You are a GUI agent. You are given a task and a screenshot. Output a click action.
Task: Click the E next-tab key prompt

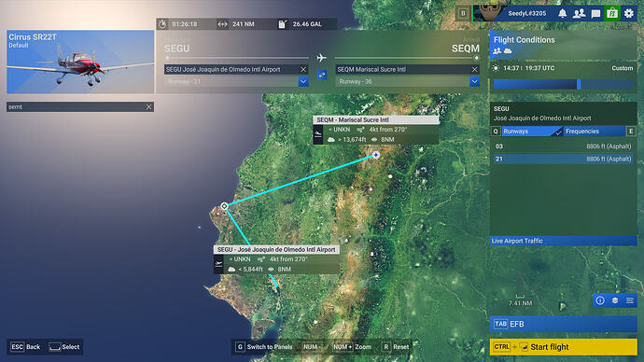tap(631, 132)
